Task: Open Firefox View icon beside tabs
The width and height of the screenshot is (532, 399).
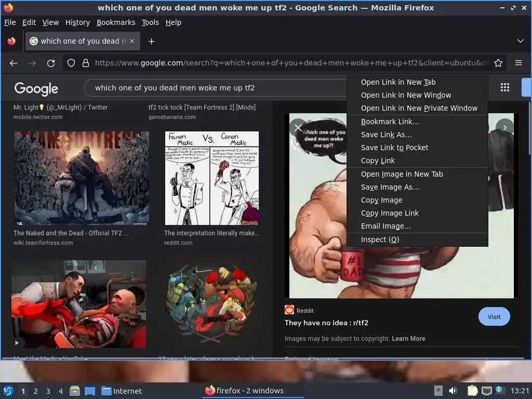Action: [11, 41]
